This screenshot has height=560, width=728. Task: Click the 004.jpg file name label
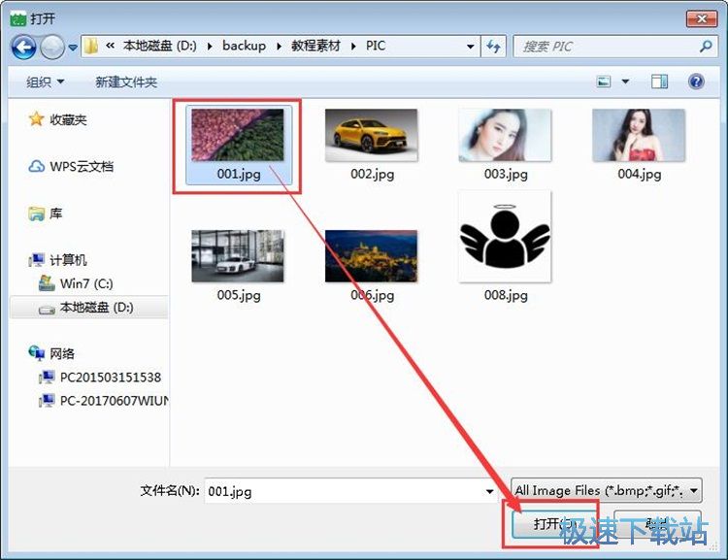pyautogui.click(x=640, y=174)
